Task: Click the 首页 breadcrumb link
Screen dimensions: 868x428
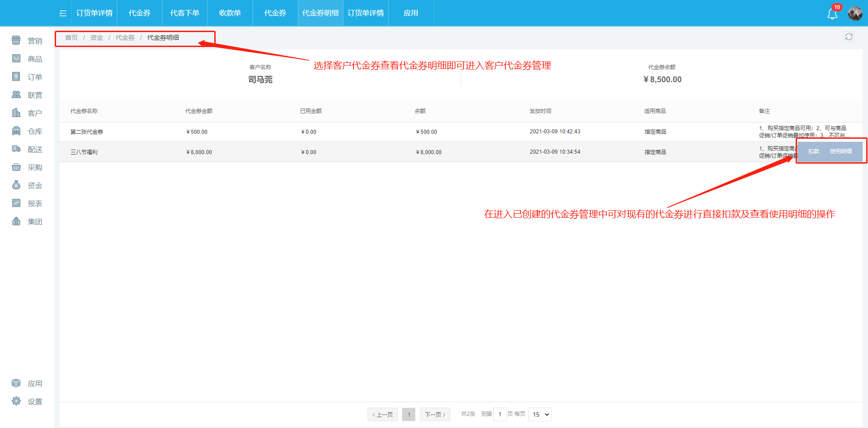Action: (x=71, y=38)
